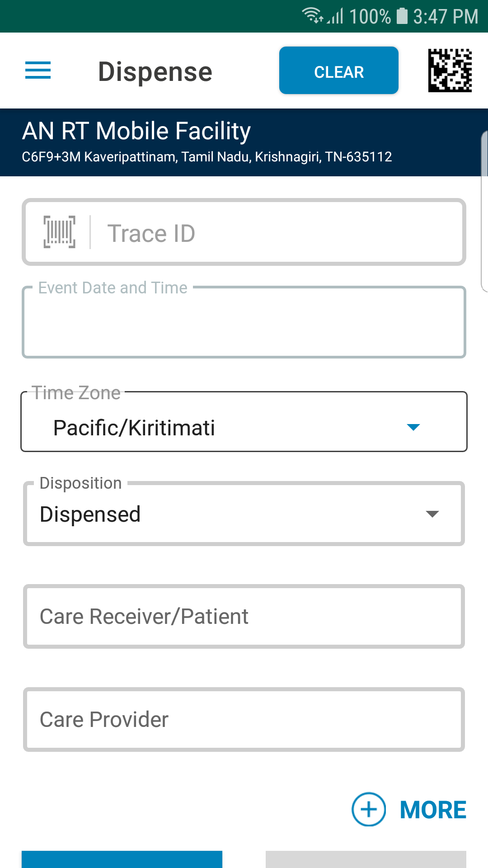
Task: Click the blue button at bottom left
Action: click(x=122, y=859)
